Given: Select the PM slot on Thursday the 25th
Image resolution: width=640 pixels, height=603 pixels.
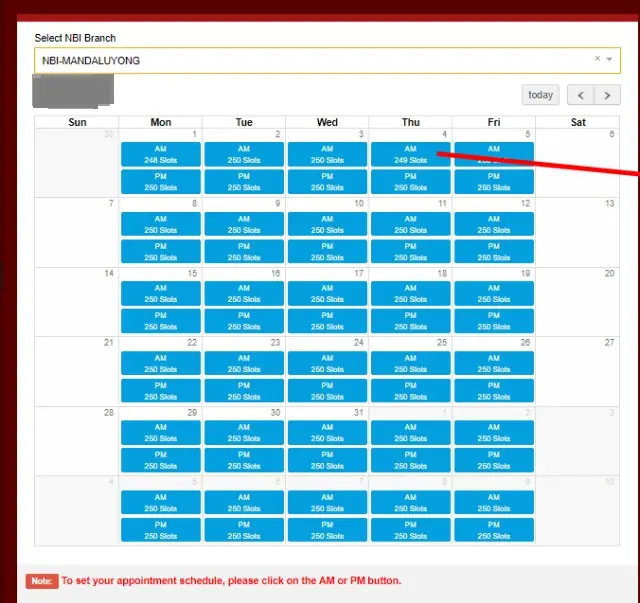Looking at the screenshot, I should (410, 391).
